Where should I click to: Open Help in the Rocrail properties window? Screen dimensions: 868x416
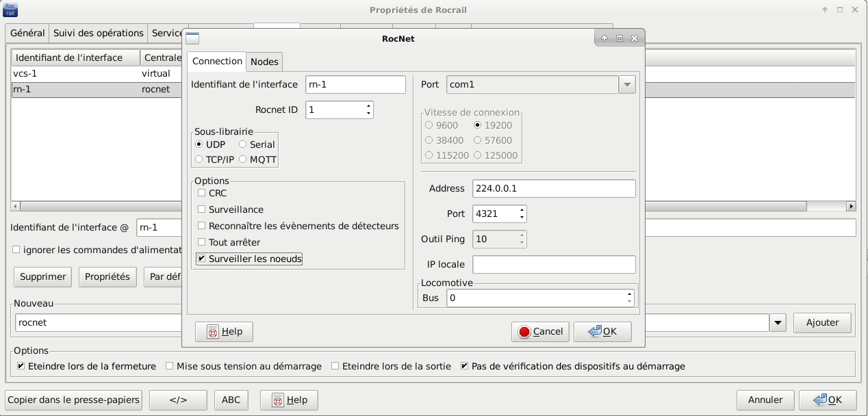click(x=289, y=400)
